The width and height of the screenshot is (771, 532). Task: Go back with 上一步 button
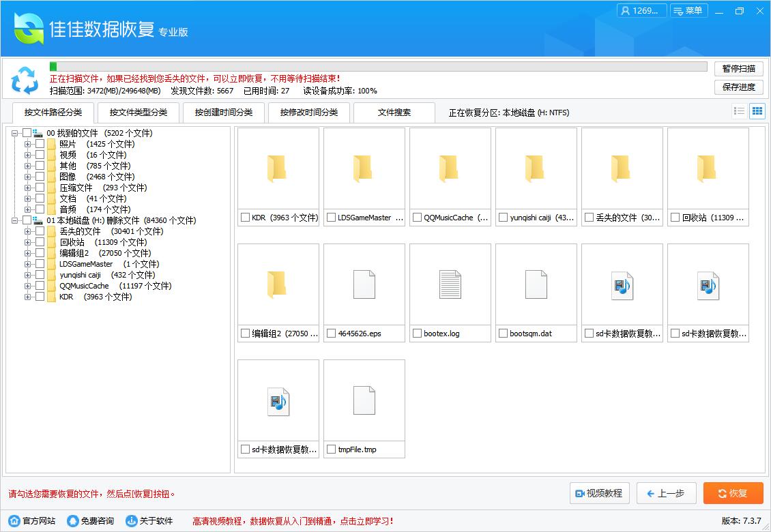(666, 493)
